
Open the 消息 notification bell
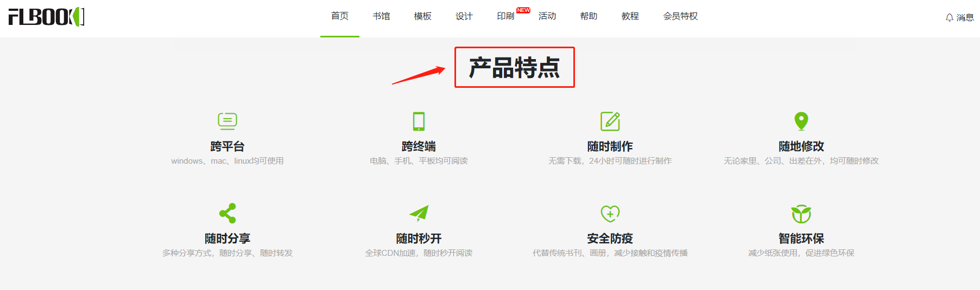(x=959, y=17)
